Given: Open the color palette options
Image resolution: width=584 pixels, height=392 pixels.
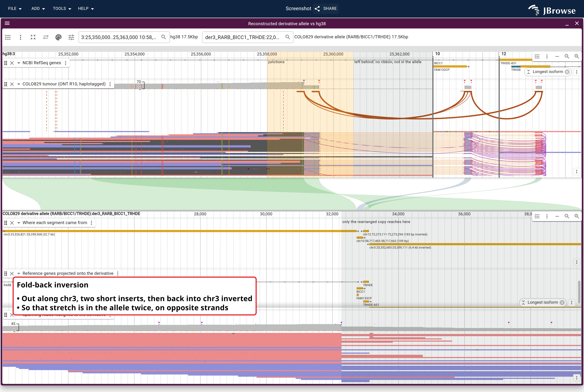Looking at the screenshot, I should pyautogui.click(x=59, y=37).
